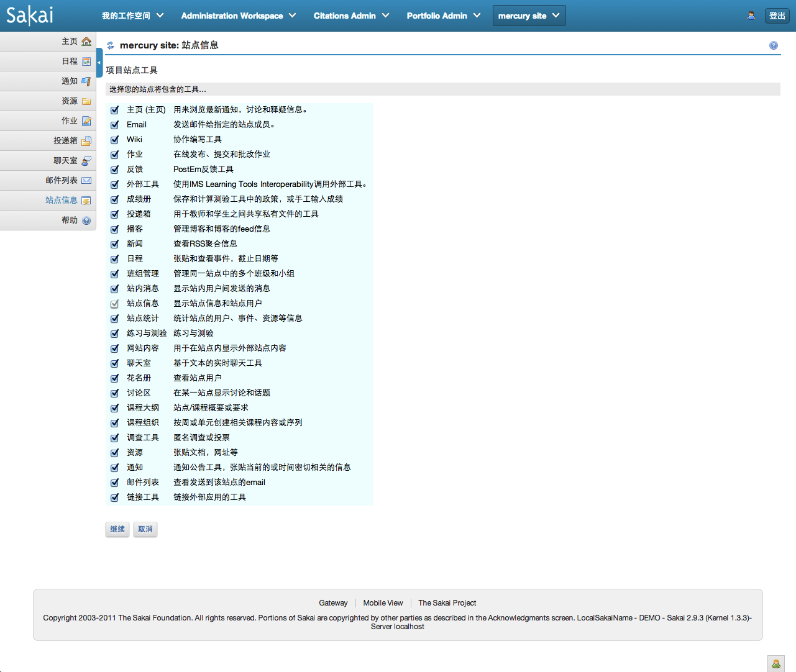
Task: Open the help icon at page top right
Action: tap(773, 45)
